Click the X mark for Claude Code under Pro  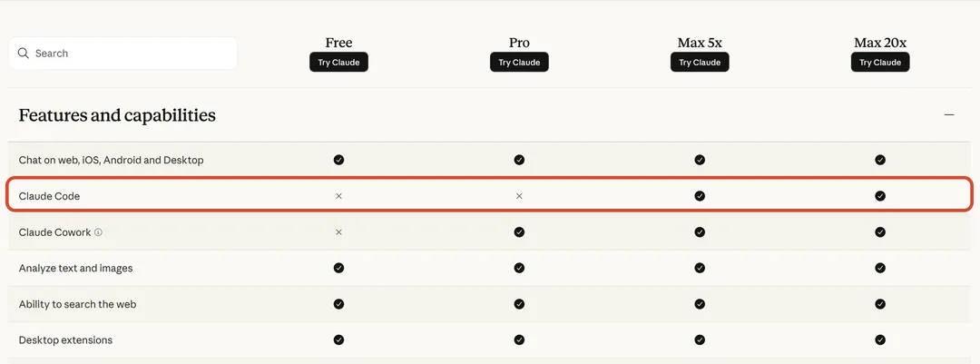pyautogui.click(x=519, y=196)
